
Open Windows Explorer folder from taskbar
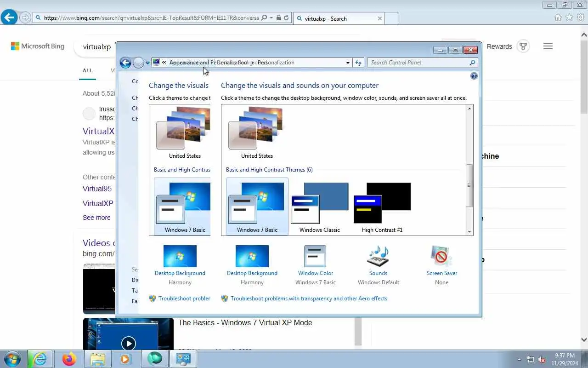point(97,359)
